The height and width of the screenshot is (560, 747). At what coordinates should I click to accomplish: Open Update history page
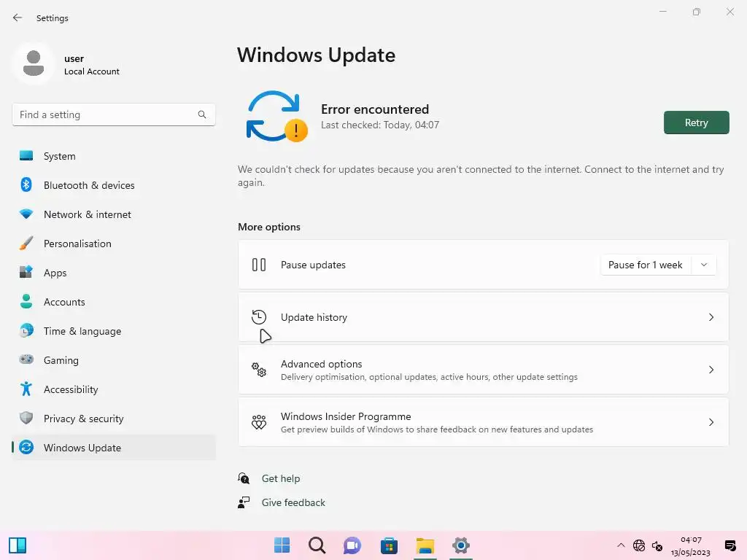click(483, 317)
